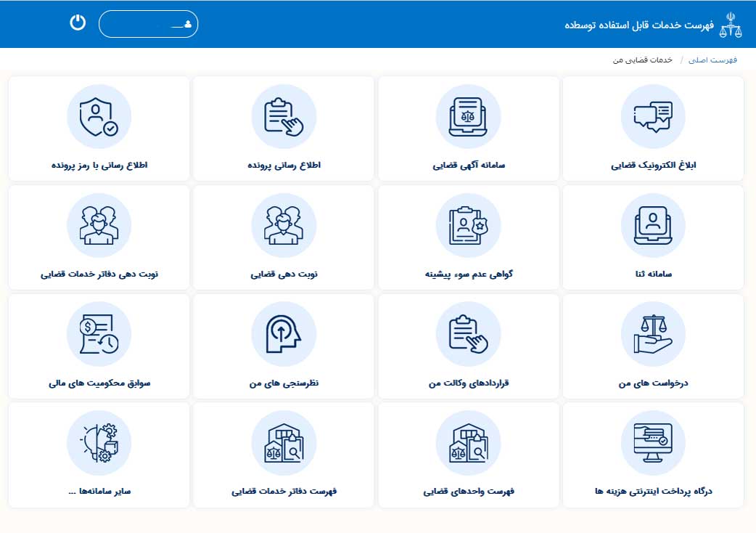Go to فهرست اصلی breadcrumb link
The image size is (756, 533).
click(712, 60)
